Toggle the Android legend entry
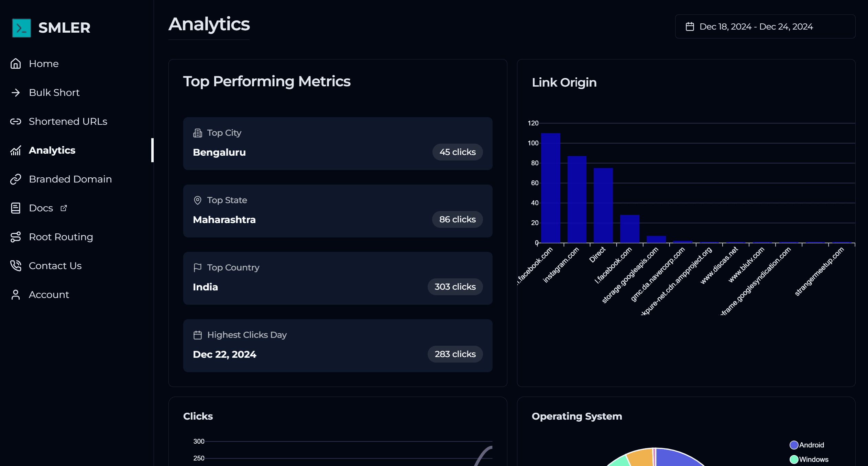 [807, 445]
